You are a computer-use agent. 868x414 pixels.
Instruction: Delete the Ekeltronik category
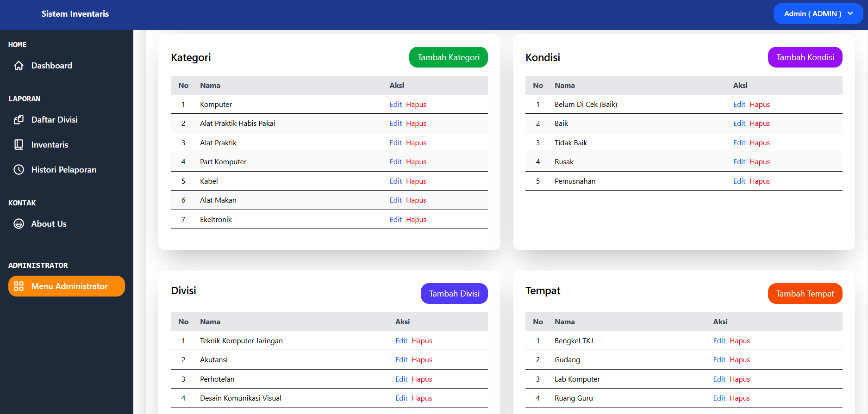click(x=416, y=220)
